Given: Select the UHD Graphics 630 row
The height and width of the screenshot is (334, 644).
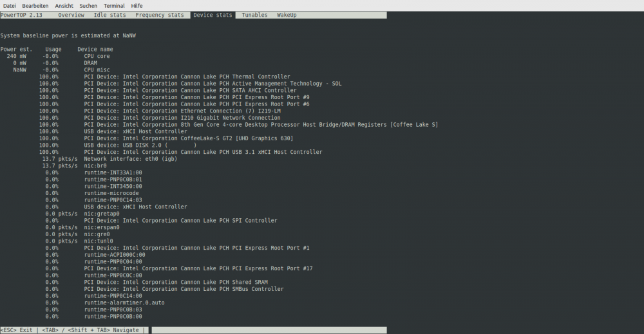Looking at the screenshot, I should coord(166,138).
